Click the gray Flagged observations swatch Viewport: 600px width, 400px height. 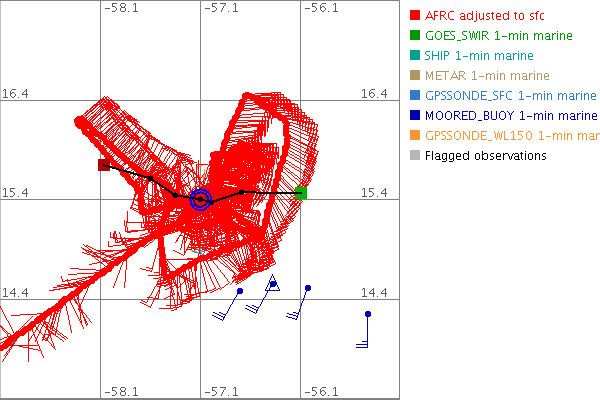click(415, 156)
